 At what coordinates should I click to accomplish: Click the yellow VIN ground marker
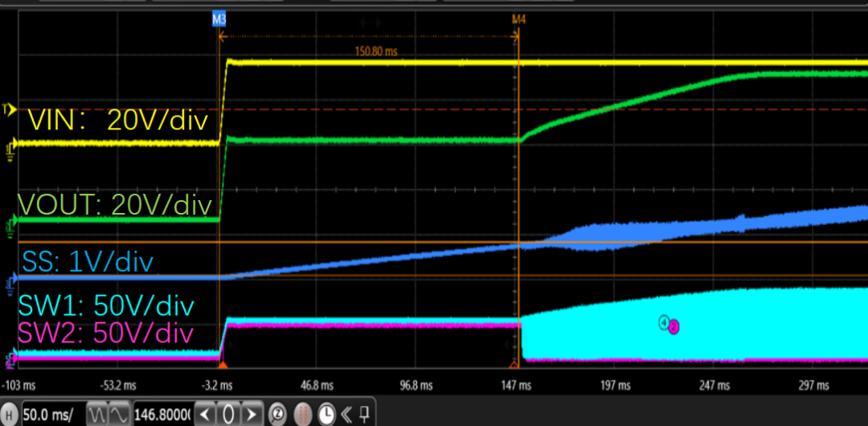point(9,145)
